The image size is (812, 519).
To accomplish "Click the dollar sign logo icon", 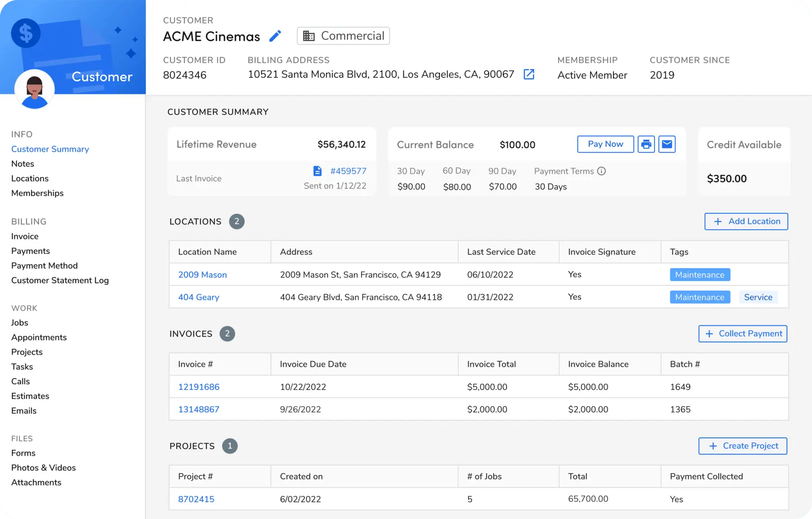I will click(26, 33).
